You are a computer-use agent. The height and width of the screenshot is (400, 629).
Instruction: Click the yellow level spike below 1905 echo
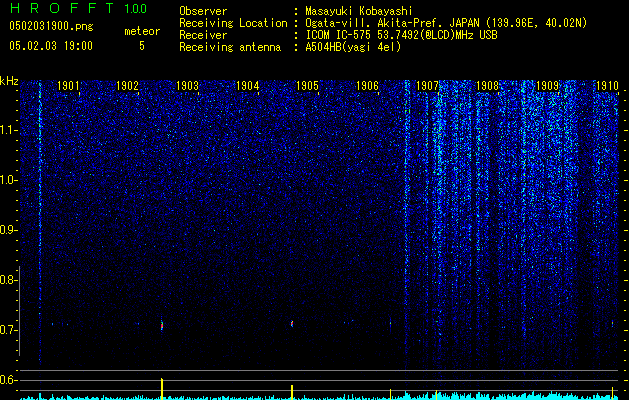(x=292, y=392)
